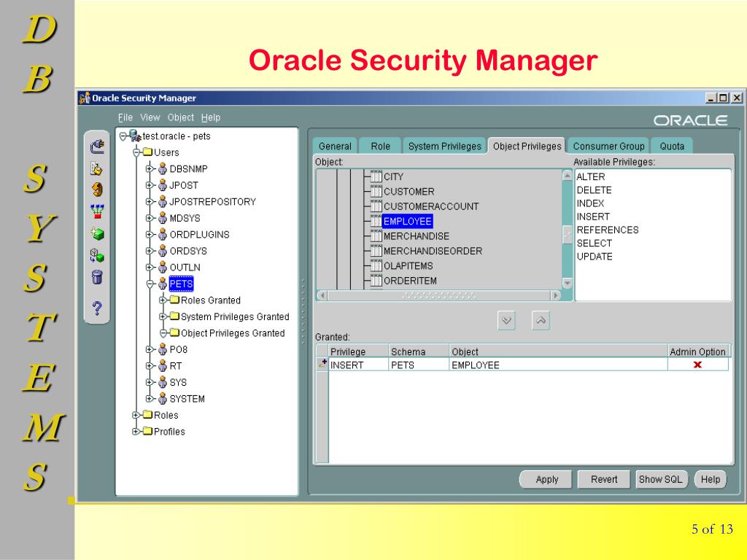Click the Roles Granted folder icon

pos(174,300)
